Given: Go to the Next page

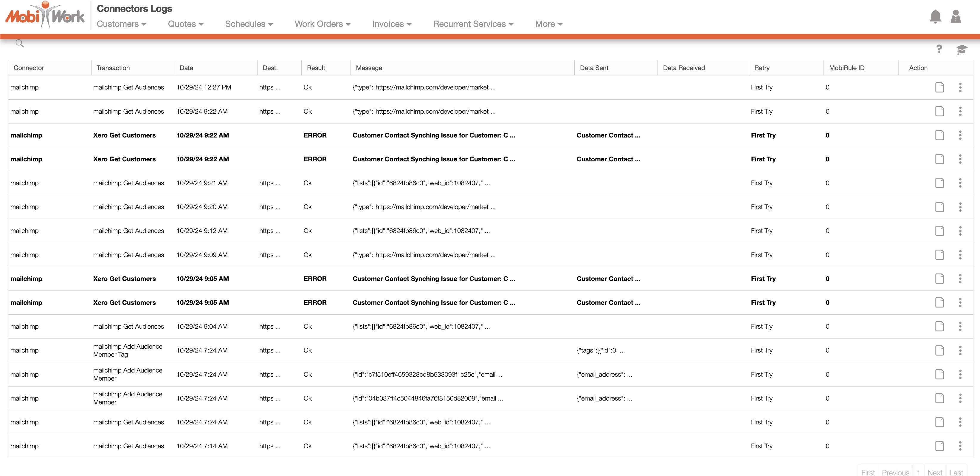Looking at the screenshot, I should click(934, 472).
